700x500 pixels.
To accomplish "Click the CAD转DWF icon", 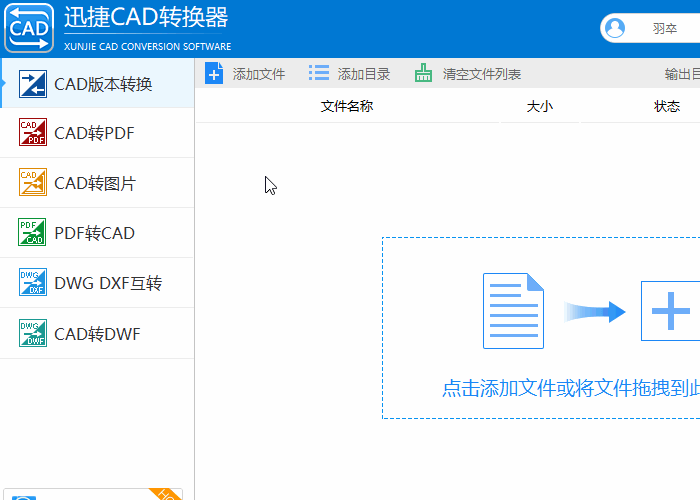I will point(33,333).
